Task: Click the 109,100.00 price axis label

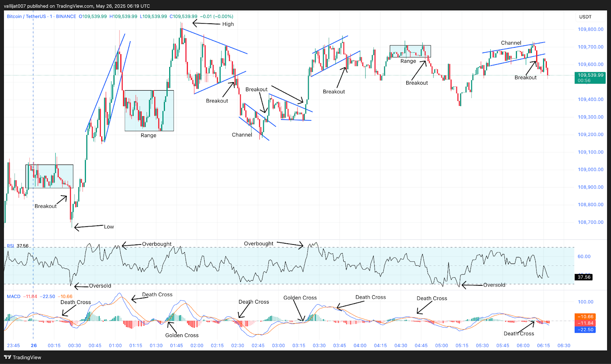Action: click(590, 152)
